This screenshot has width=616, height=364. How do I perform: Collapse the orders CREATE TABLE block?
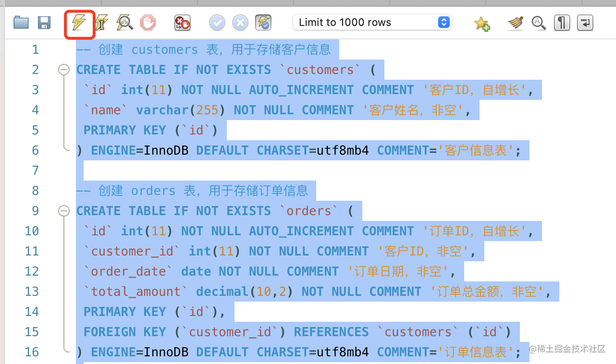pos(63,211)
